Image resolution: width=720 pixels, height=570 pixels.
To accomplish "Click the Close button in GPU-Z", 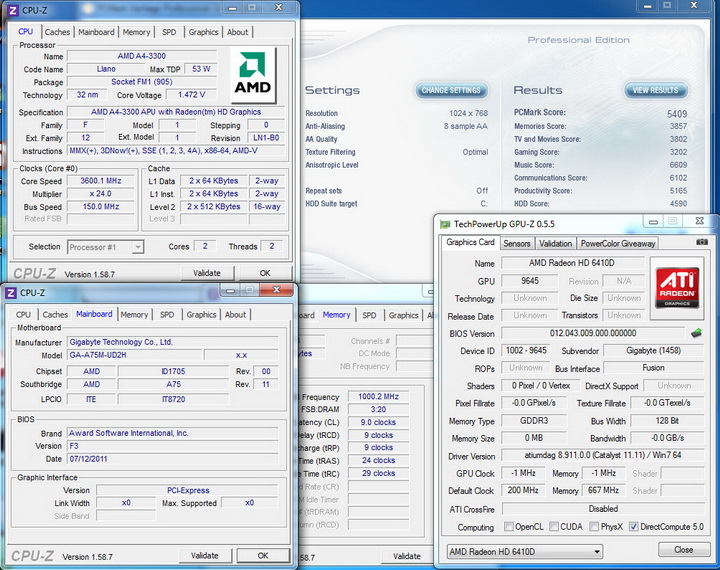I will click(683, 550).
